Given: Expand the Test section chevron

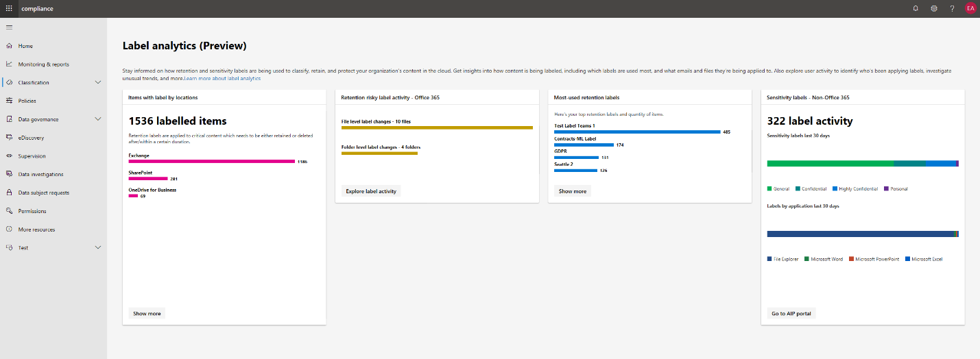Looking at the screenshot, I should point(98,247).
